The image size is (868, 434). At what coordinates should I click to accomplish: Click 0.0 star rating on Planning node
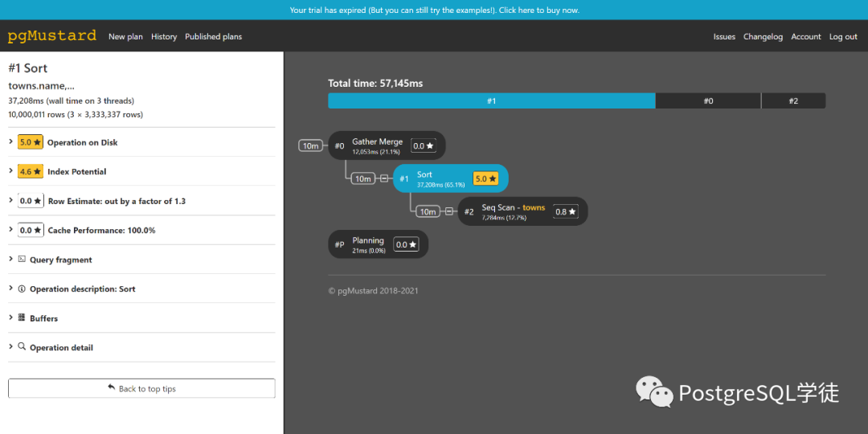pyautogui.click(x=407, y=244)
